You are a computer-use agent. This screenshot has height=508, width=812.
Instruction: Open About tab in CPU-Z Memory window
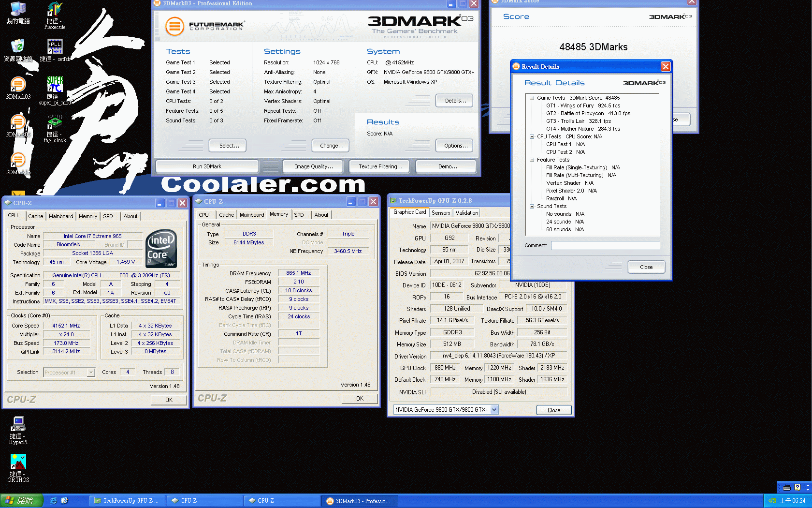[x=321, y=215]
